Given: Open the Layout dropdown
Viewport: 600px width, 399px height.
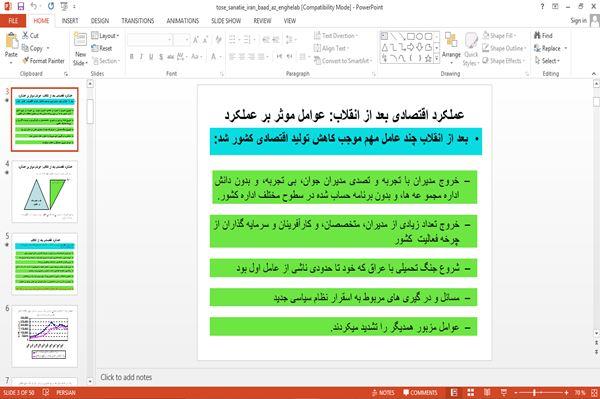Looking at the screenshot, I should [105, 36].
